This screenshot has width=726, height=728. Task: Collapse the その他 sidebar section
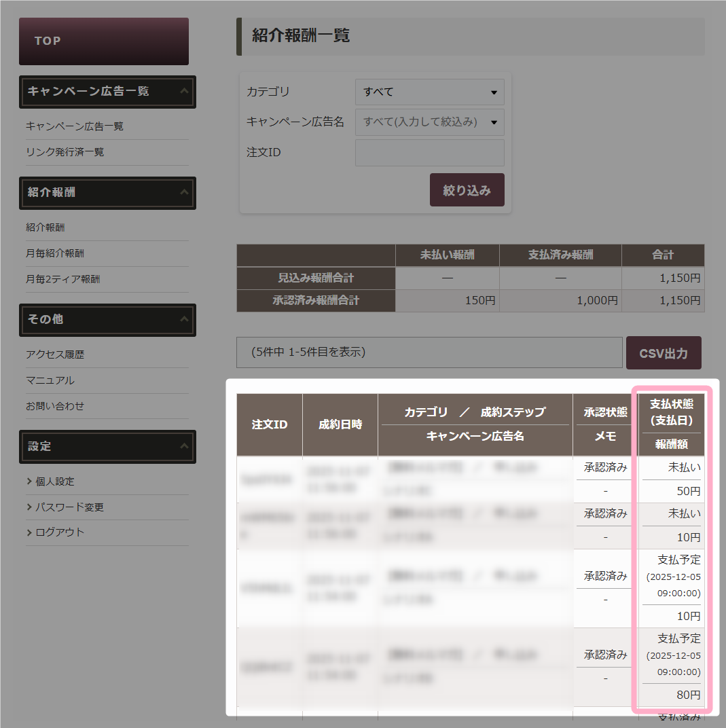[183, 319]
